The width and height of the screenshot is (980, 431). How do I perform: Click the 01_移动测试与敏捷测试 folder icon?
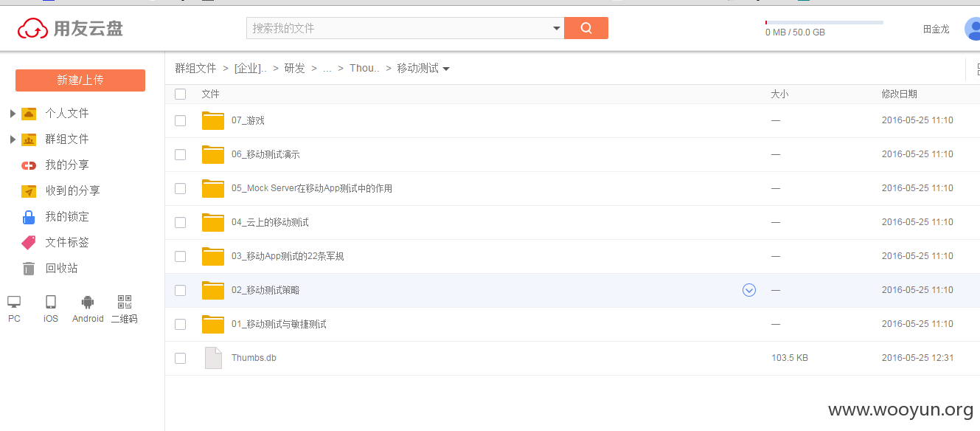[x=213, y=324]
